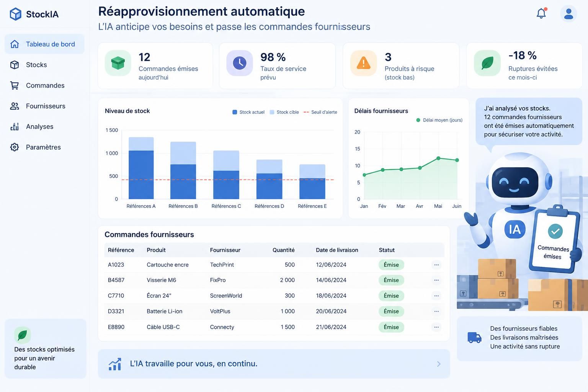Click the leaf icon beside Ruptures évitées
The height and width of the screenshot is (392, 588).
pyautogui.click(x=487, y=63)
